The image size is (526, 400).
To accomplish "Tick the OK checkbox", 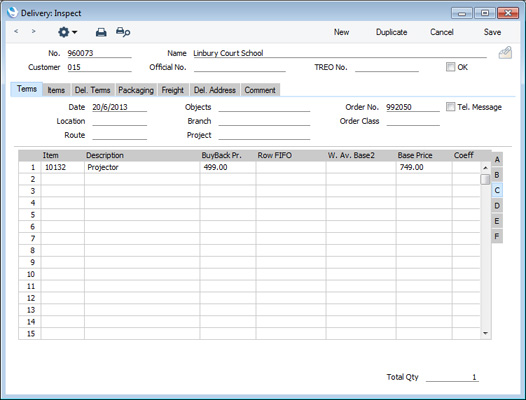I will 450,67.
